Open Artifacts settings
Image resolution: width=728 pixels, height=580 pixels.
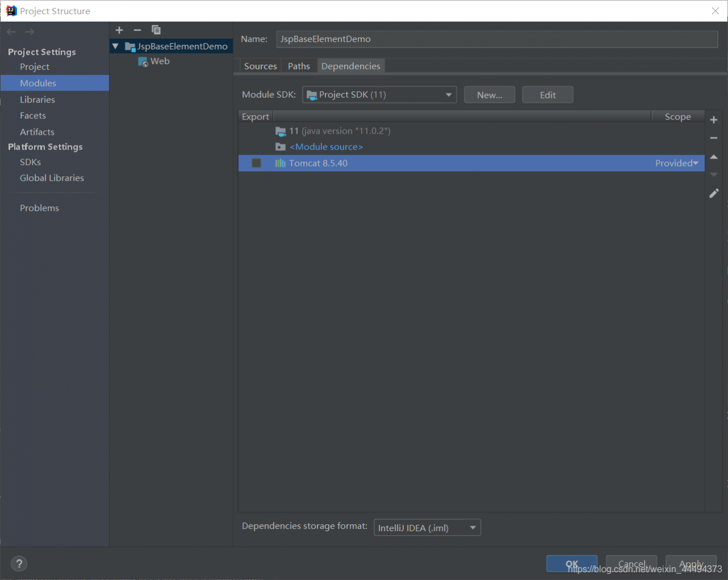[37, 132]
